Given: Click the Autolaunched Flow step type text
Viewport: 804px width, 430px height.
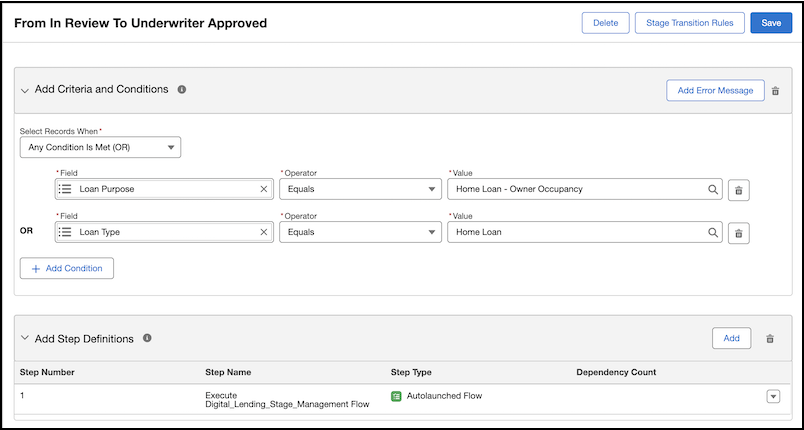Looking at the screenshot, I should click(x=445, y=396).
